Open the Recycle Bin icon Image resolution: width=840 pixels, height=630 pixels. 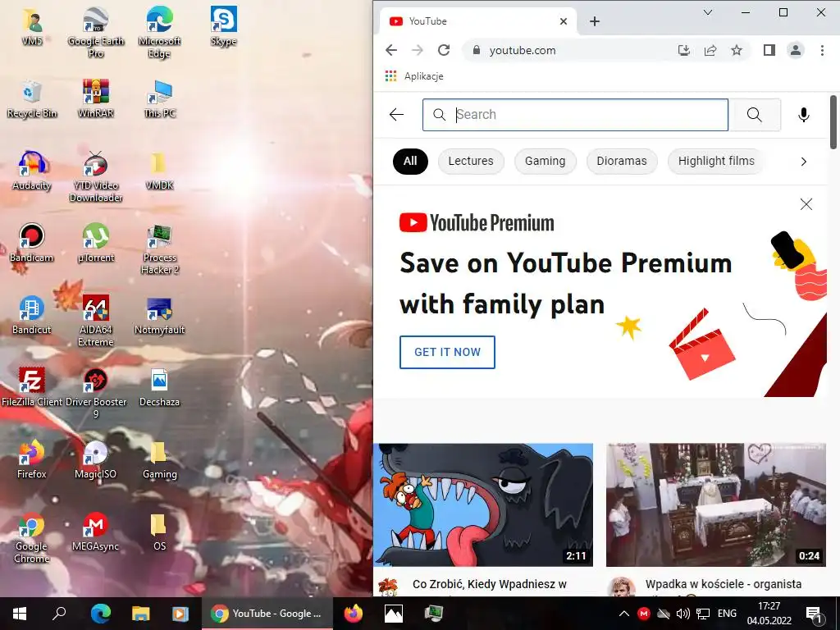32,99
